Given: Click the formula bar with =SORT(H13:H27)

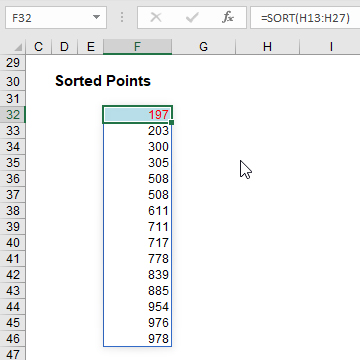Looking at the screenshot, I should tap(305, 18).
